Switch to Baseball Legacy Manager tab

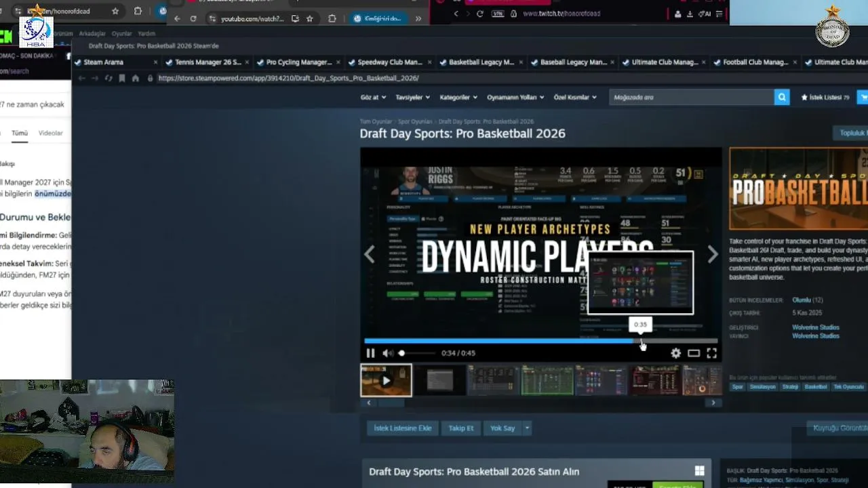coord(573,62)
